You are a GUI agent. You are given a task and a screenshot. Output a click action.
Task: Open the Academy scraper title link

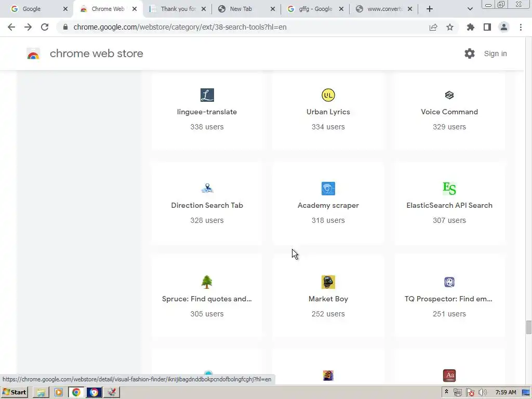328,205
